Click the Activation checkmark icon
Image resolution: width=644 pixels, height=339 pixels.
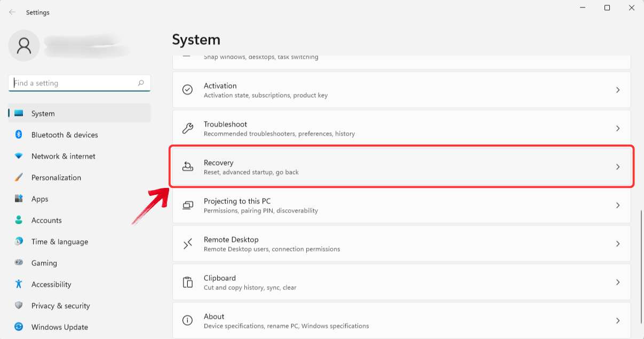coord(187,89)
